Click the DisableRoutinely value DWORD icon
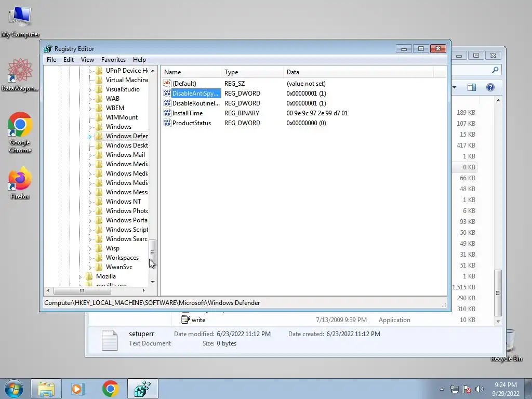Viewport: 532px width, 399px height. click(x=167, y=103)
